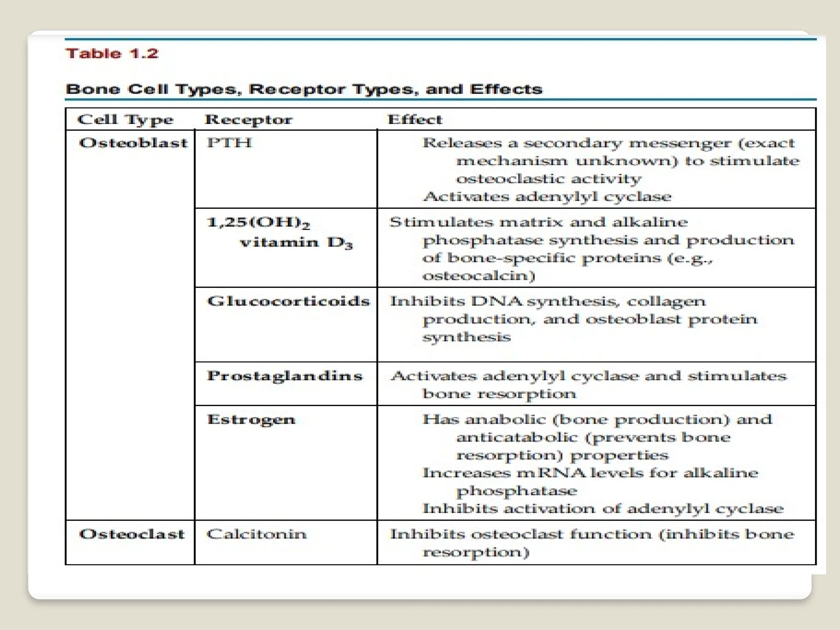The image size is (840, 630).
Task: Click the 'Estrogen' receptor cell
Action: click(251, 420)
